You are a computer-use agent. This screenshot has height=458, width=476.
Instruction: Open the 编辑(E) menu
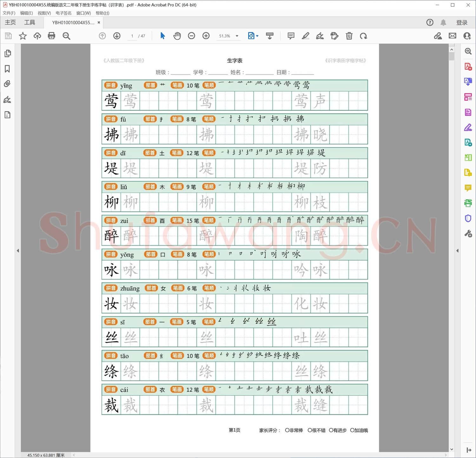point(26,13)
